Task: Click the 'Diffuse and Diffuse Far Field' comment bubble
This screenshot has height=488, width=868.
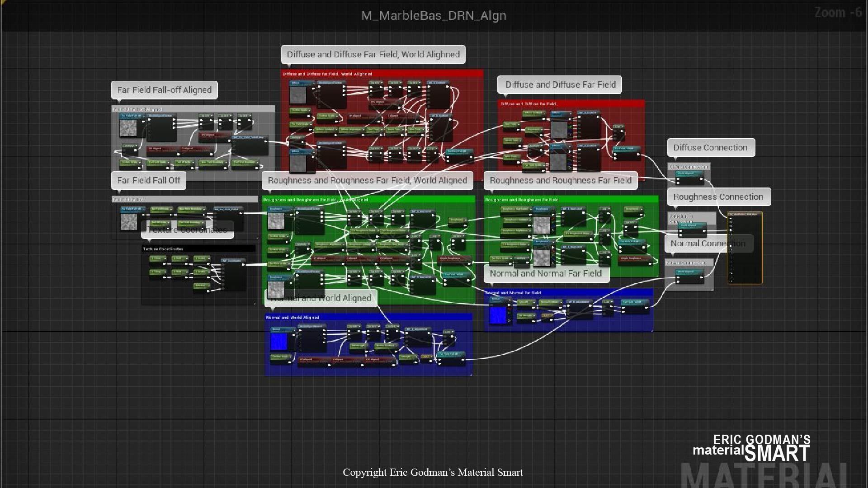Action: 560,84
